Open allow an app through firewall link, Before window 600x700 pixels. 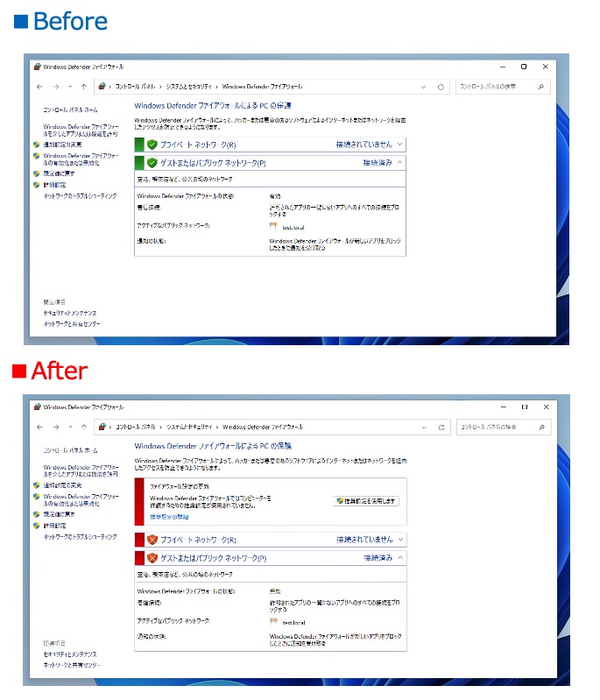click(81, 130)
